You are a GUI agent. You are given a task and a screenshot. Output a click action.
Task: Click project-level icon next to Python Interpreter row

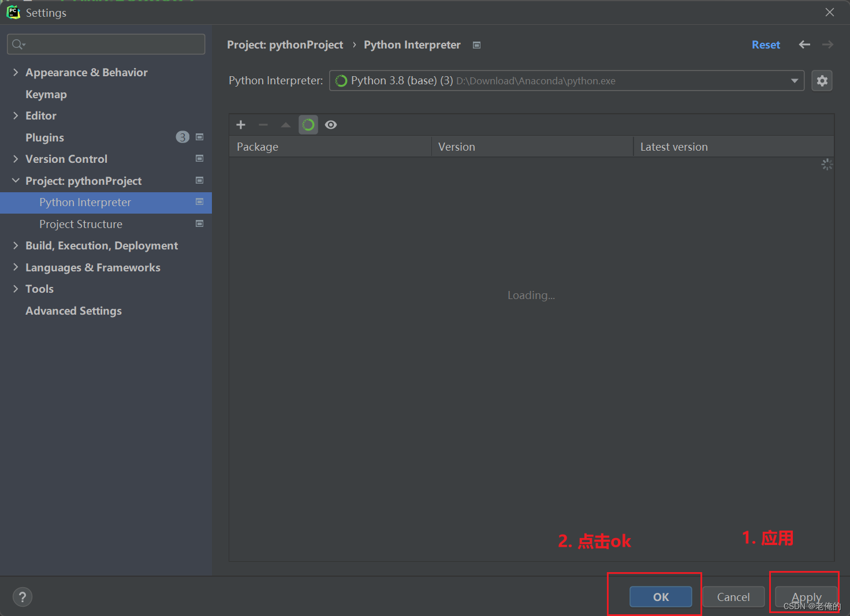(199, 201)
